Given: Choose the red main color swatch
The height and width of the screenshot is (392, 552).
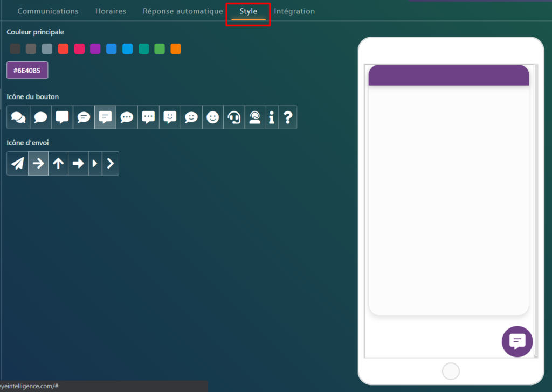Looking at the screenshot, I should (63, 49).
